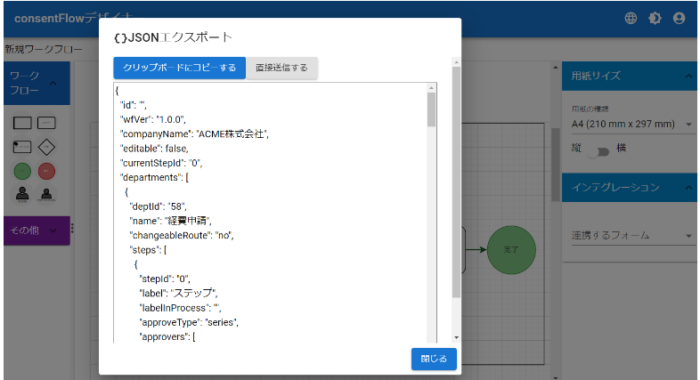
Task: Click the "companyName": "ACME株式会社" line
Action: pyautogui.click(x=194, y=134)
